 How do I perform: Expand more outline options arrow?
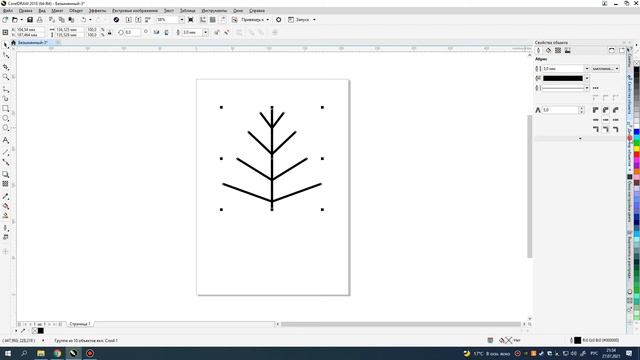(580, 139)
